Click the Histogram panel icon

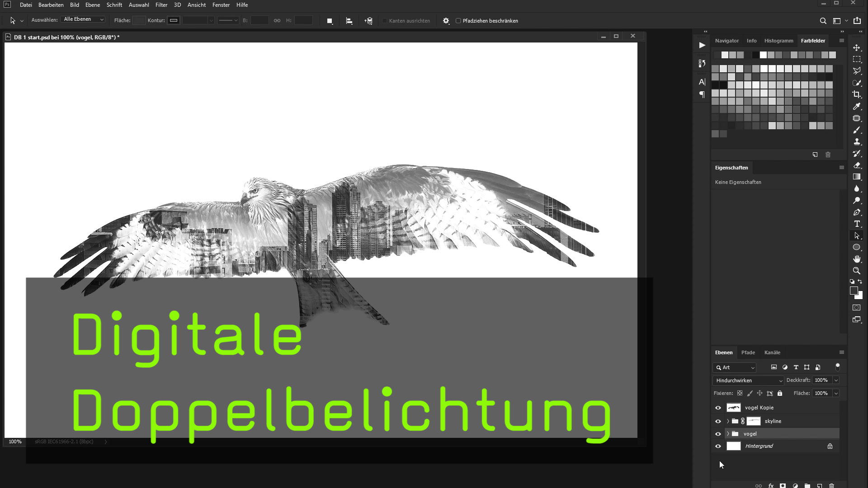pos(778,40)
